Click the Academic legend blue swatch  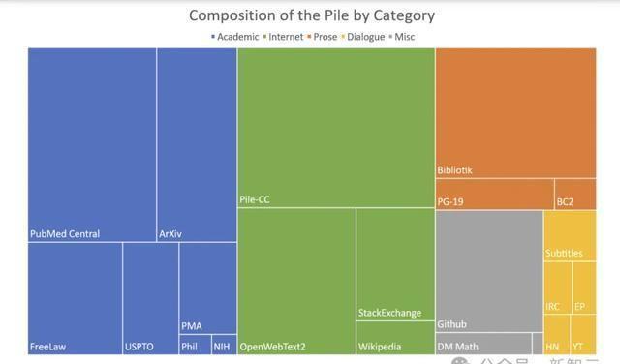pyautogui.click(x=213, y=37)
